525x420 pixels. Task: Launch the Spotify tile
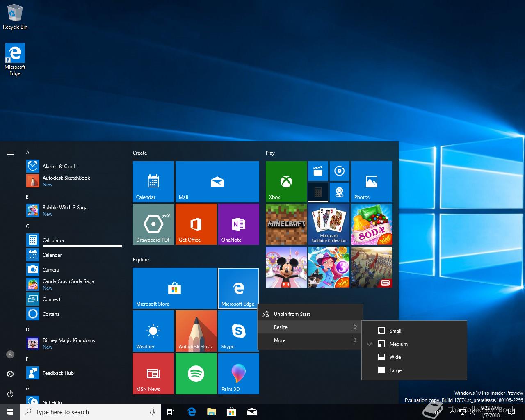coord(196,373)
